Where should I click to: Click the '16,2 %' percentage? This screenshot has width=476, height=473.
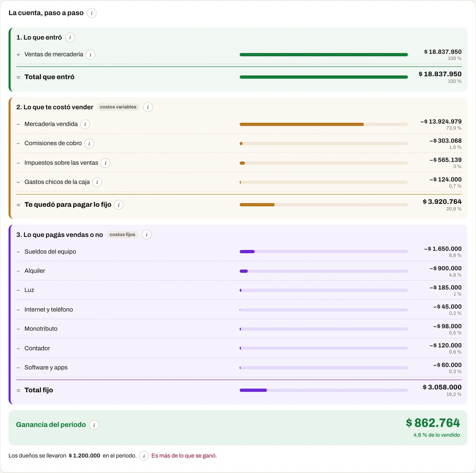pyautogui.click(x=454, y=394)
